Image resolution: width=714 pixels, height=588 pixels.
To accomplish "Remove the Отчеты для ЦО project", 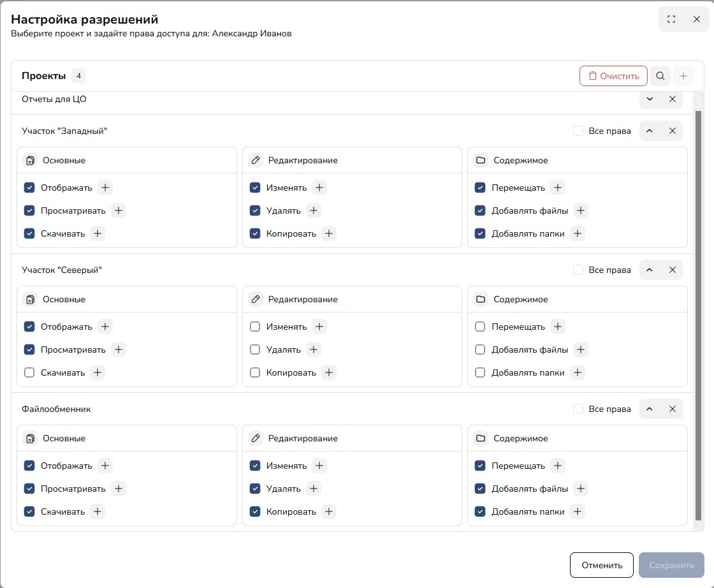I will point(673,99).
